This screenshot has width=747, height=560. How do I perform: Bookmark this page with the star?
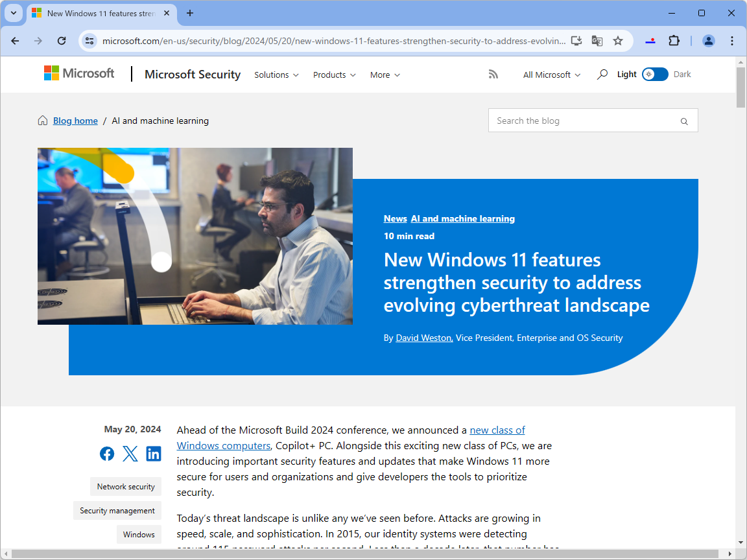click(x=618, y=40)
